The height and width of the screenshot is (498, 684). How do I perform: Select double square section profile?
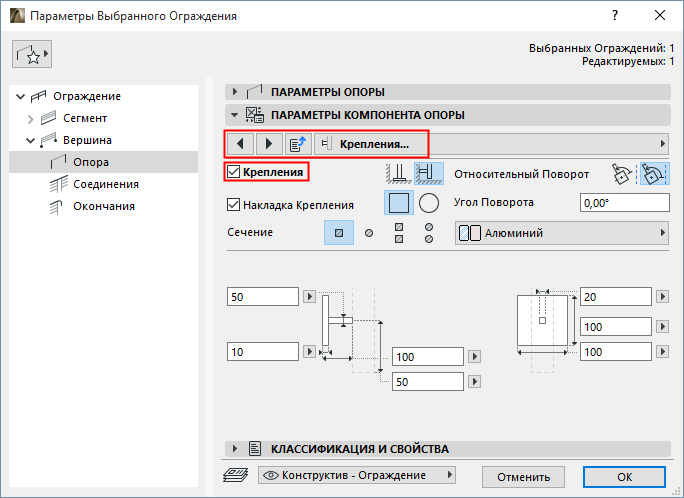tap(399, 232)
